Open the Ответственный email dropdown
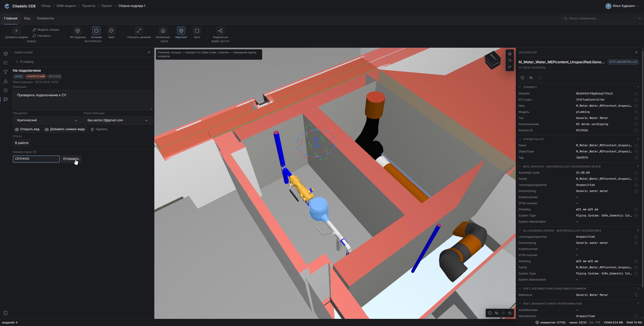This screenshot has height=326, width=644. [x=118, y=120]
